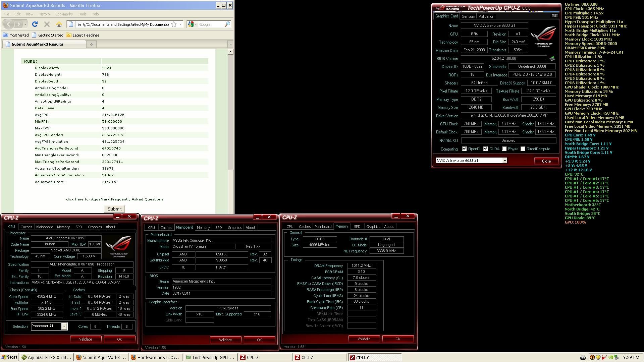
Task: Click the Core Speed value 4382.4 MHz
Action: point(47,297)
